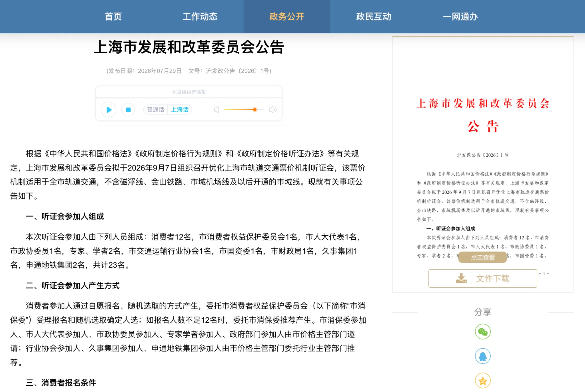Click the title 上海市发展和改革委员会公告
Screen dimensions: 585x392
point(189,47)
